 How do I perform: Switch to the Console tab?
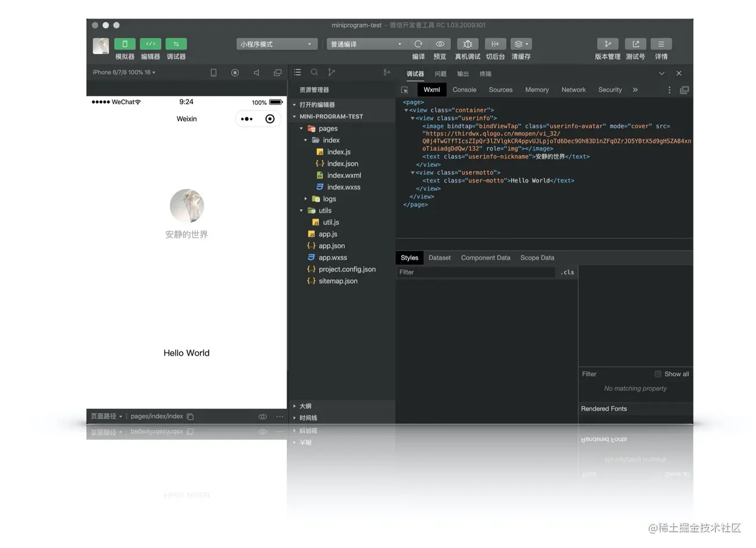(464, 90)
